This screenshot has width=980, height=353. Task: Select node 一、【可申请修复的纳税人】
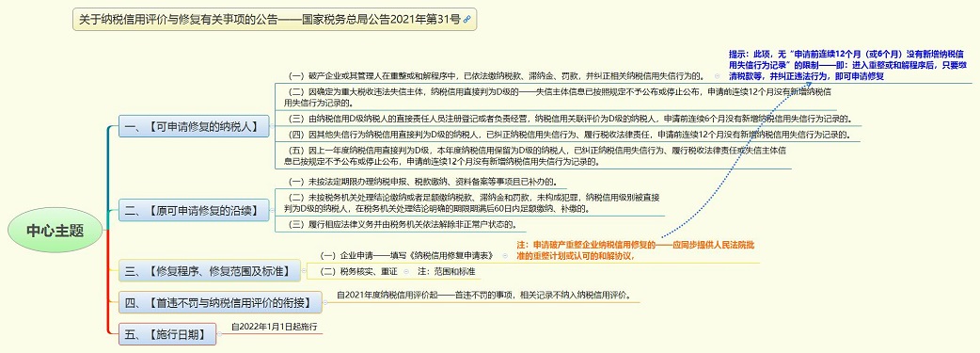[193, 126]
